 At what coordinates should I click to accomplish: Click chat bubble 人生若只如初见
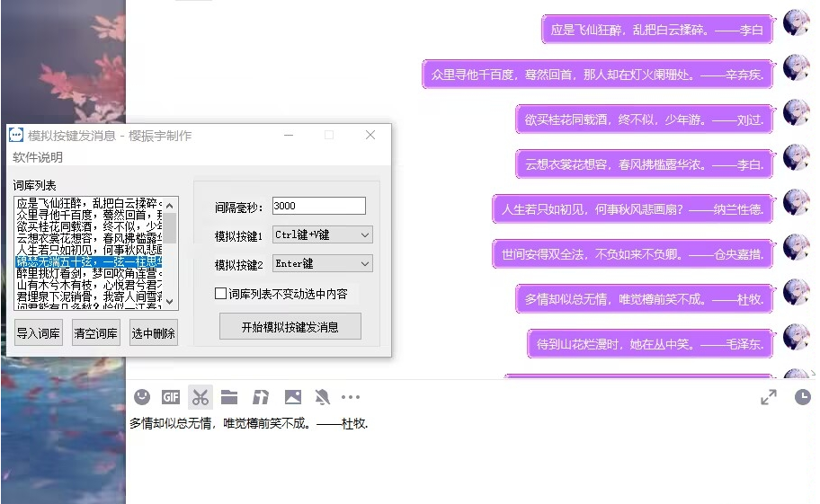click(x=632, y=209)
